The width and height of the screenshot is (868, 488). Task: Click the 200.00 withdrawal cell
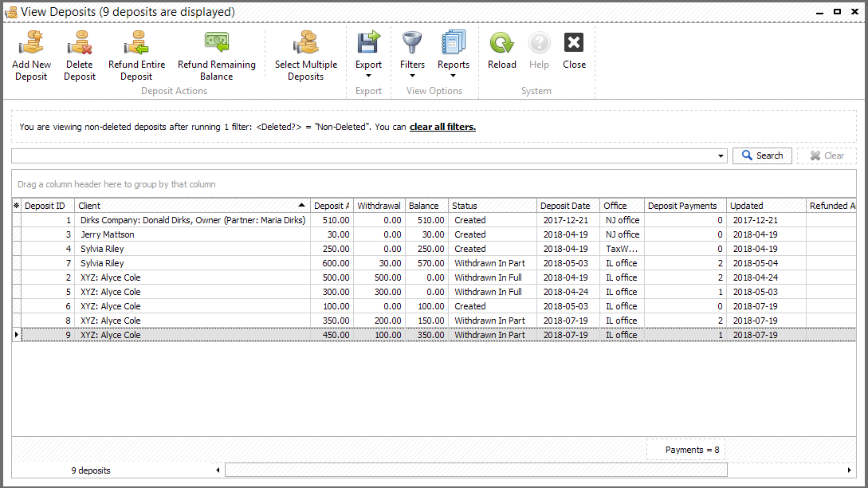click(379, 321)
